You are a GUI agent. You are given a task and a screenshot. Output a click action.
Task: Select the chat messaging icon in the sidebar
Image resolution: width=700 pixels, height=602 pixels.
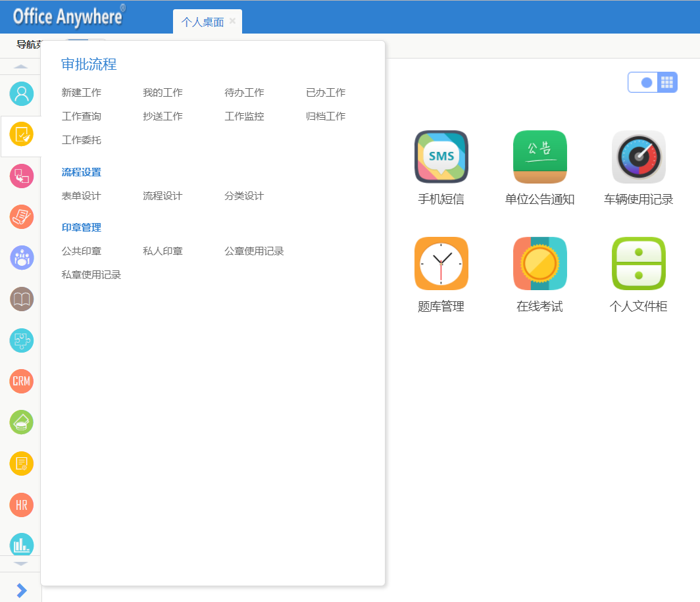[21, 176]
